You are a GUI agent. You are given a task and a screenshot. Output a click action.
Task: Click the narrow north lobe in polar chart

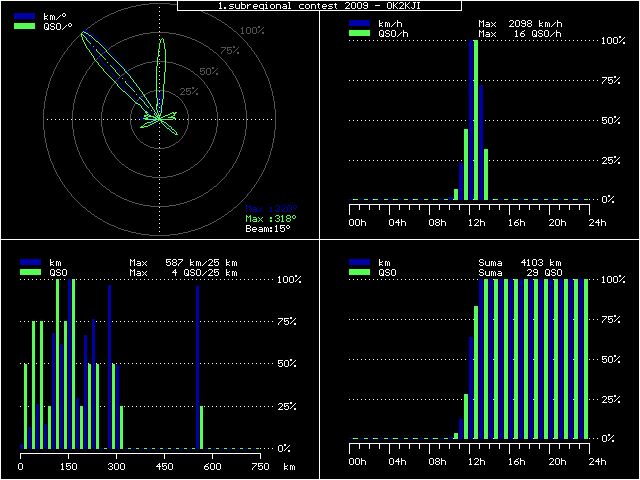tap(162, 78)
